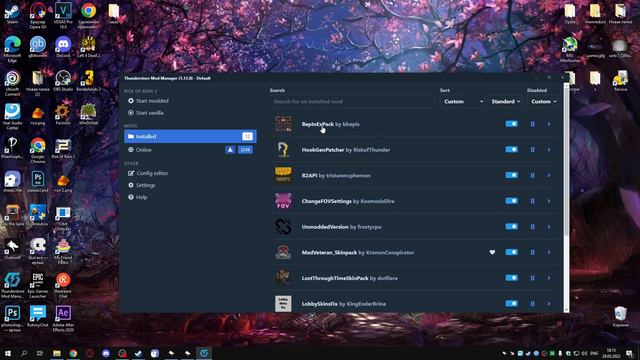Disable UnmoddedVersion mod switch

(511, 227)
